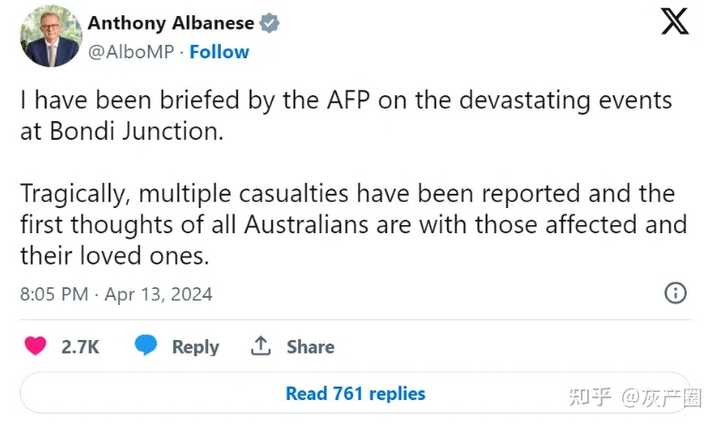Click the share upload arrow icon

point(261,346)
